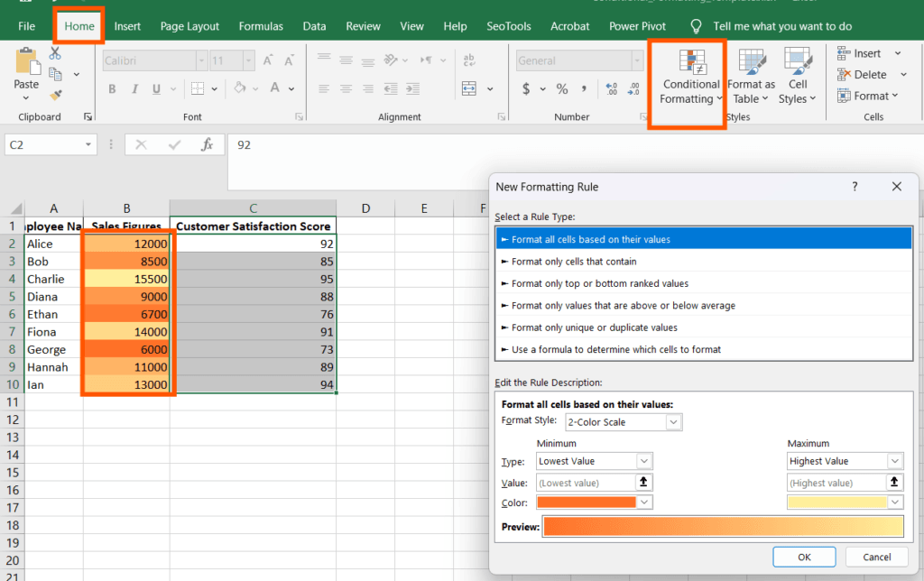Click the Merge & Center icon
Image resolution: width=924 pixels, height=581 pixels.
pos(469,88)
